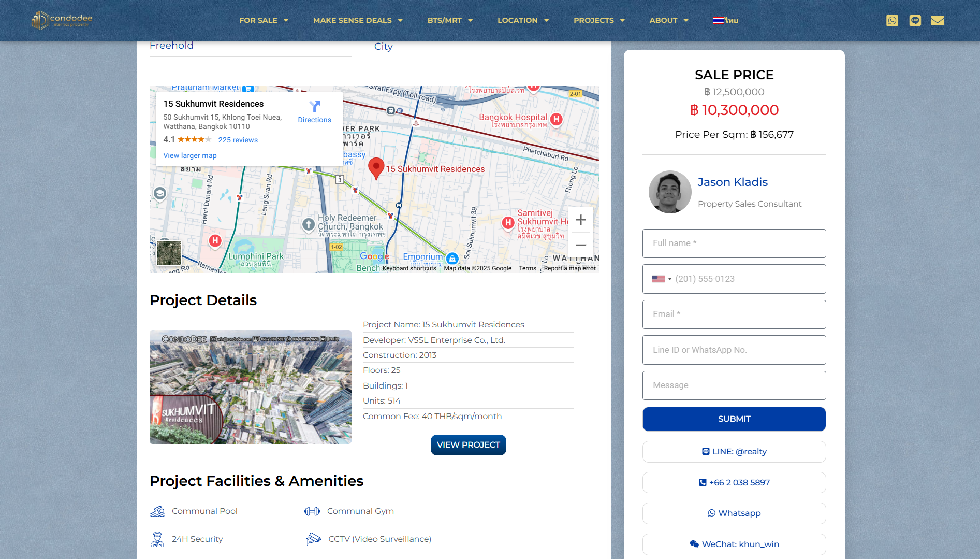Click the Directions arrow icon on map
The width and height of the screenshot is (980, 559).
[315, 106]
